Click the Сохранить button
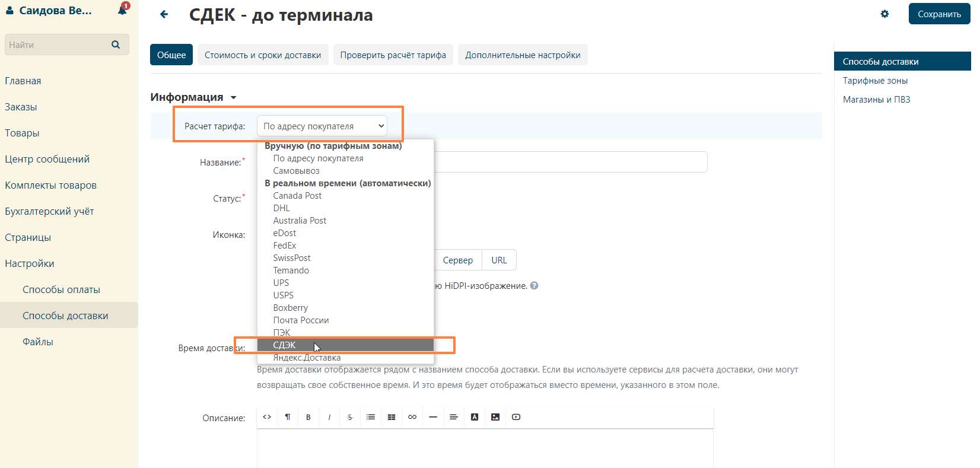 [939, 14]
